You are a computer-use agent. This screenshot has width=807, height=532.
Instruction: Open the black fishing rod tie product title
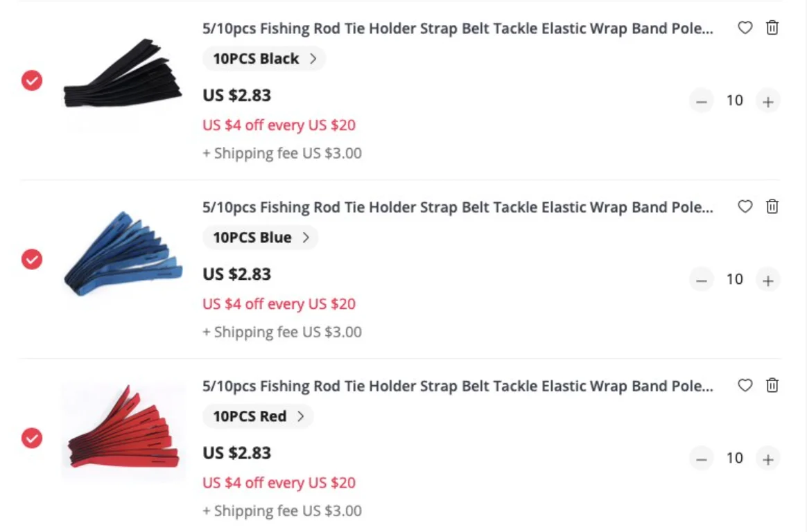pyautogui.click(x=457, y=28)
